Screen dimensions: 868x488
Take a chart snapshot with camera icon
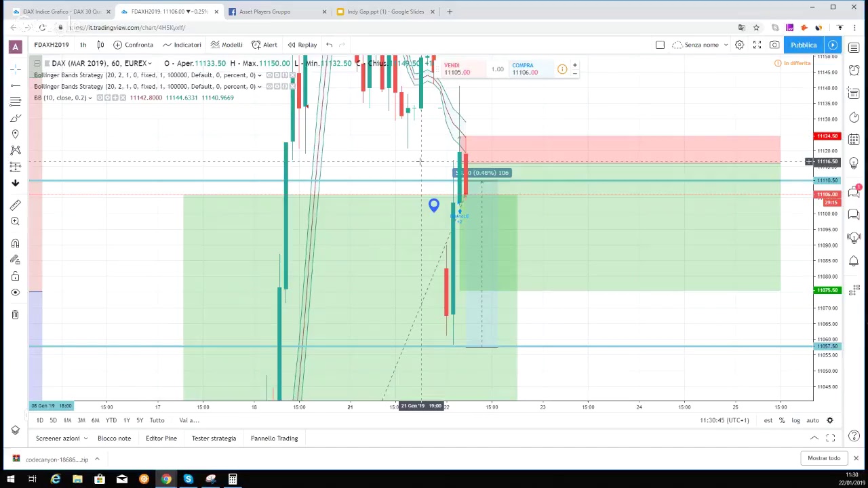point(774,45)
